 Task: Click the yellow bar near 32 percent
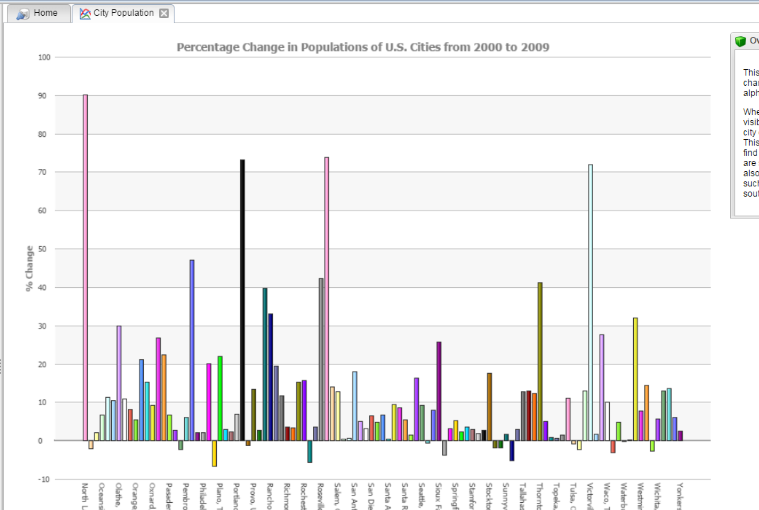(x=635, y=378)
